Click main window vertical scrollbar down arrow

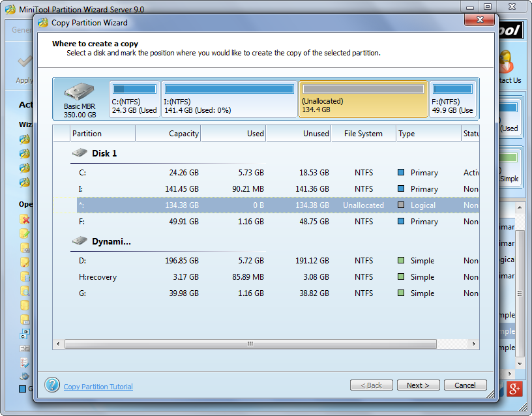[x=520, y=364]
